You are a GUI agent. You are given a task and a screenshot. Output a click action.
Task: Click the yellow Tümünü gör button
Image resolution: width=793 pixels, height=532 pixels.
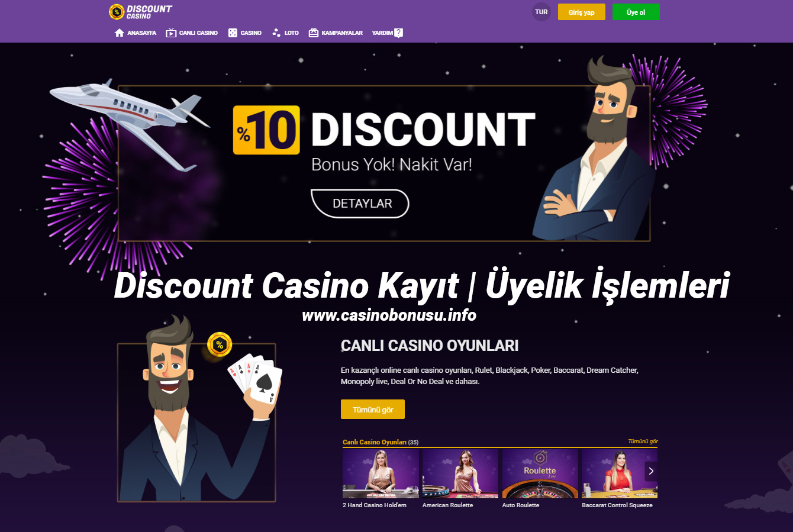(373, 410)
